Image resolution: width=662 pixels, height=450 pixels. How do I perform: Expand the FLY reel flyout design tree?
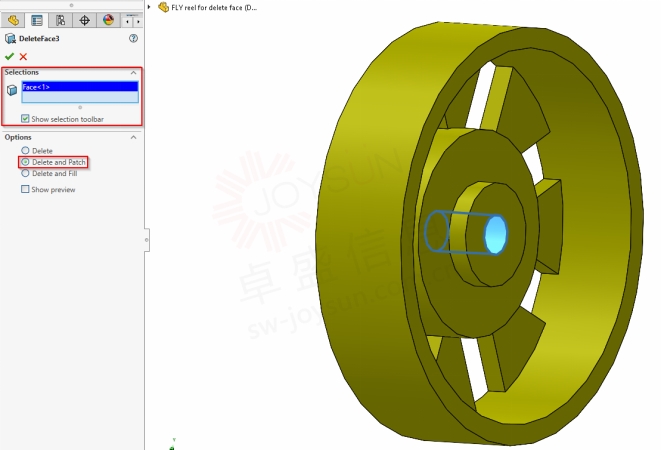[150, 6]
